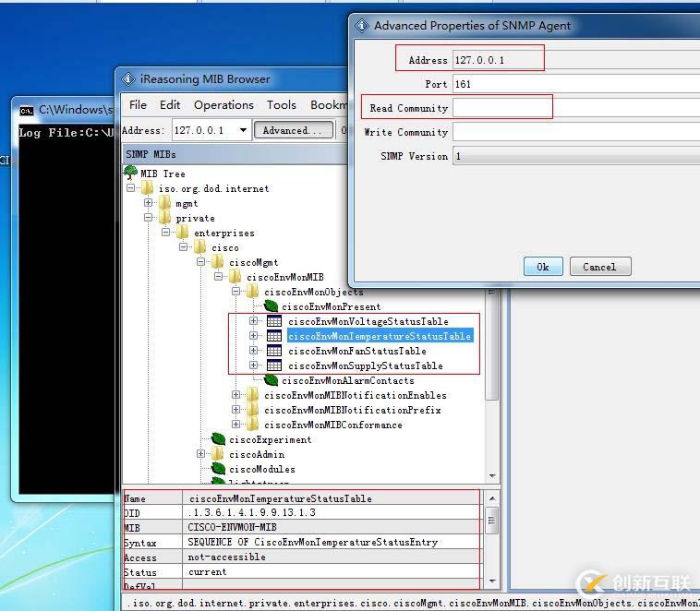This screenshot has width=700, height=611.
Task: Click the properties table scroll down arrow
Action: (492, 581)
